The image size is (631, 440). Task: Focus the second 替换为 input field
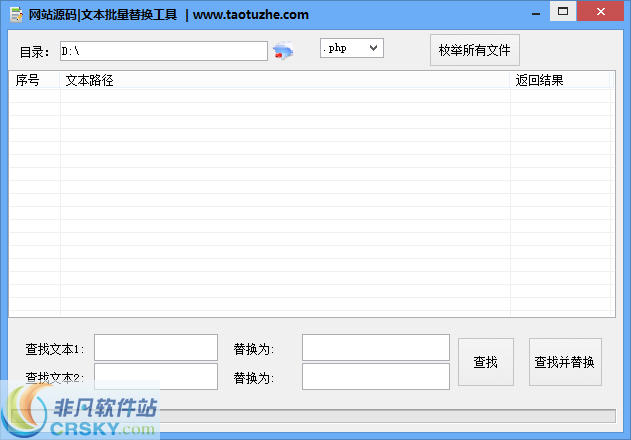click(x=376, y=376)
